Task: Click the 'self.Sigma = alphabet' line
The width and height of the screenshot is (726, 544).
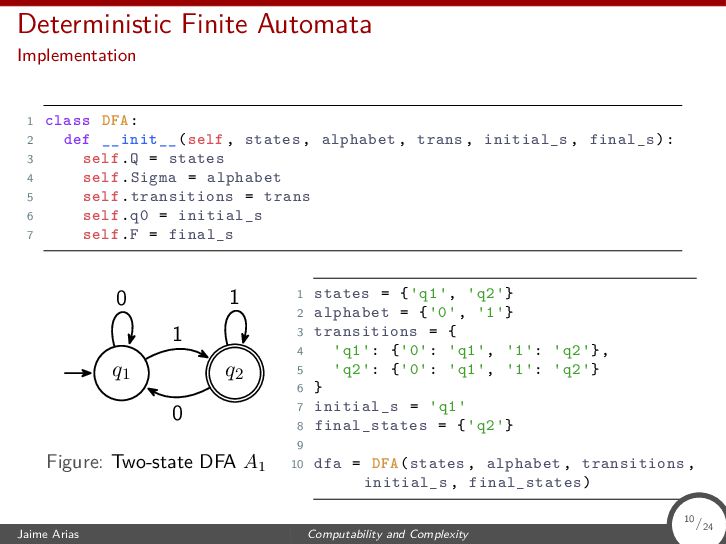Action: (x=182, y=178)
